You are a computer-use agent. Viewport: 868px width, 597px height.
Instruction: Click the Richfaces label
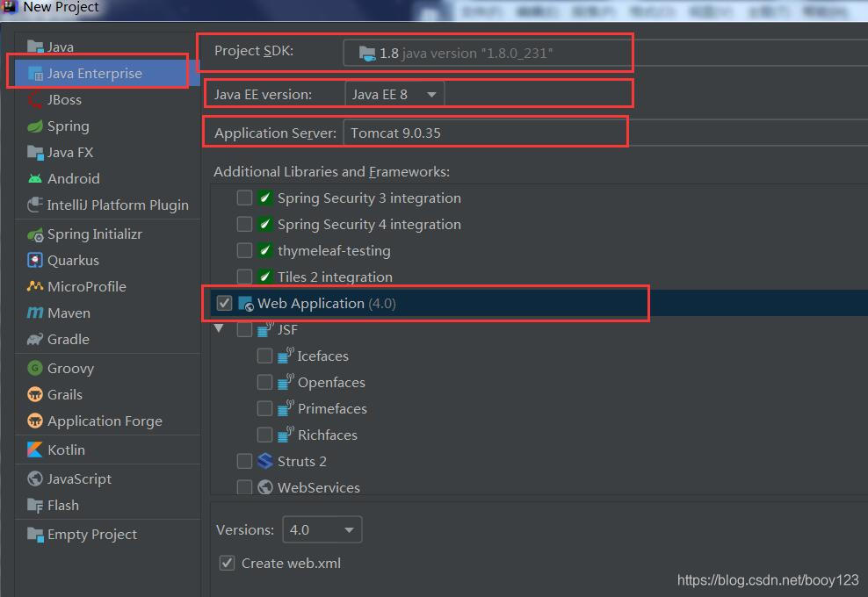[x=327, y=435]
